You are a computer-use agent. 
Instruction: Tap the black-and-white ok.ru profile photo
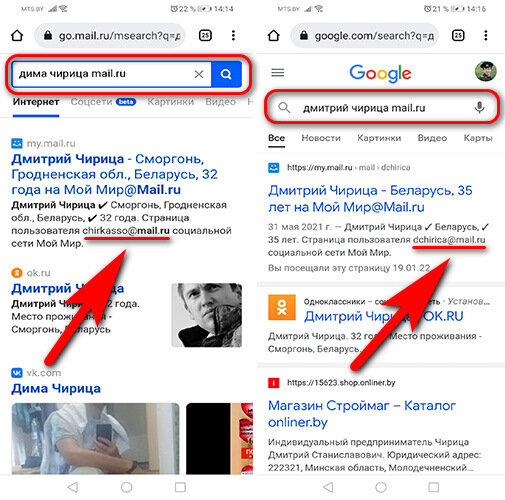coord(207,315)
